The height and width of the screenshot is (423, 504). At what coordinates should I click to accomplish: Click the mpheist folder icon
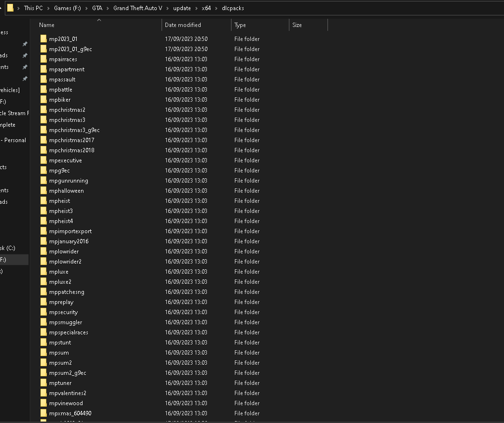click(43, 201)
